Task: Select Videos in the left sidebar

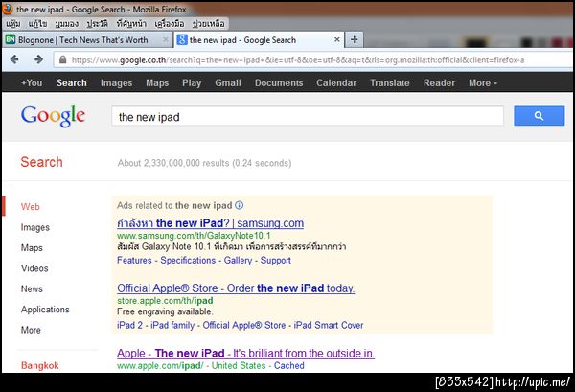Action: click(34, 268)
